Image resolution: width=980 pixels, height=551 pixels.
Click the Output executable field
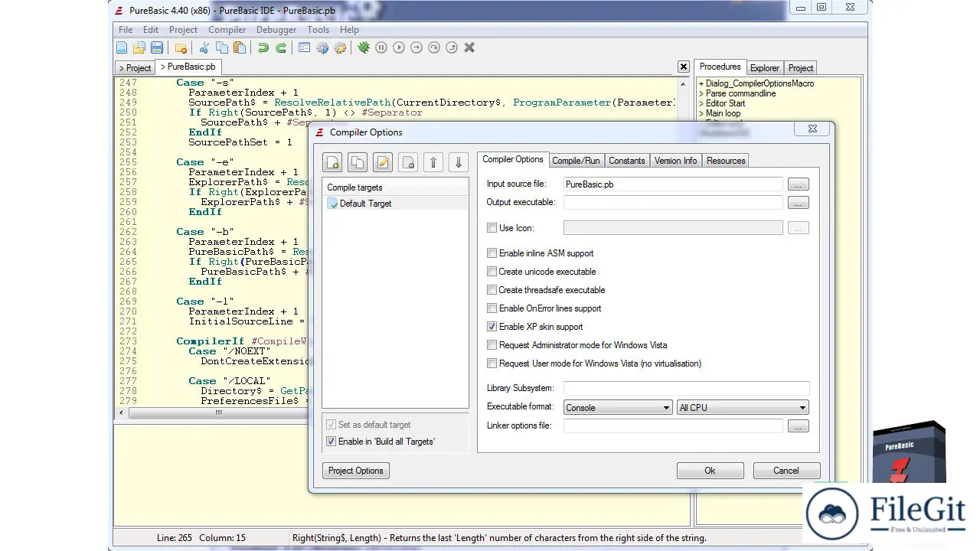coord(673,203)
